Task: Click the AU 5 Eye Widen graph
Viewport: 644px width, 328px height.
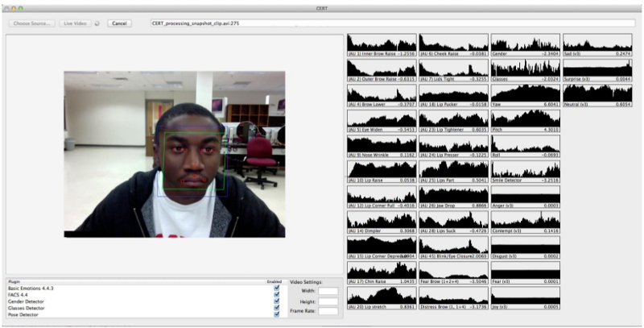Action: [x=382, y=121]
